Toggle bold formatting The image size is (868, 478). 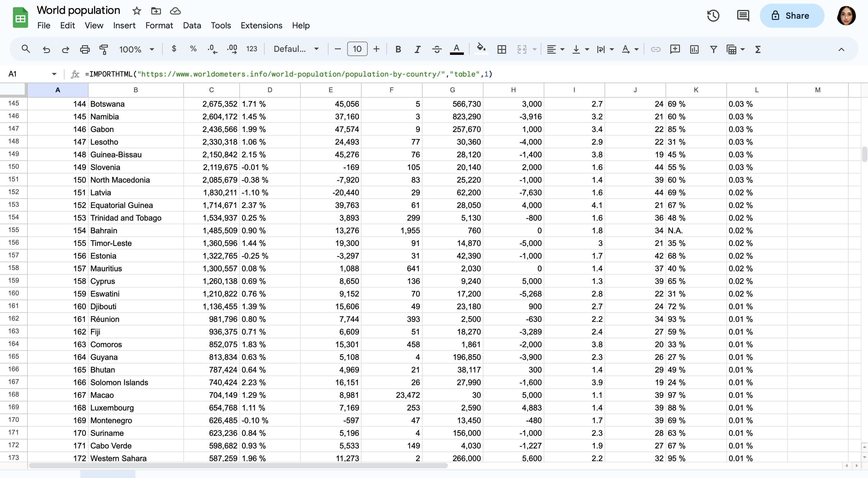click(398, 49)
